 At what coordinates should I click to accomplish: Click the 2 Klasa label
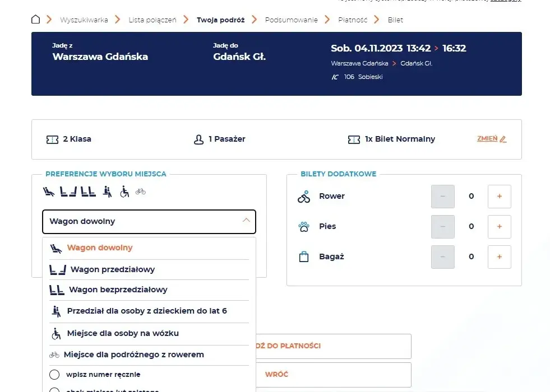point(77,139)
